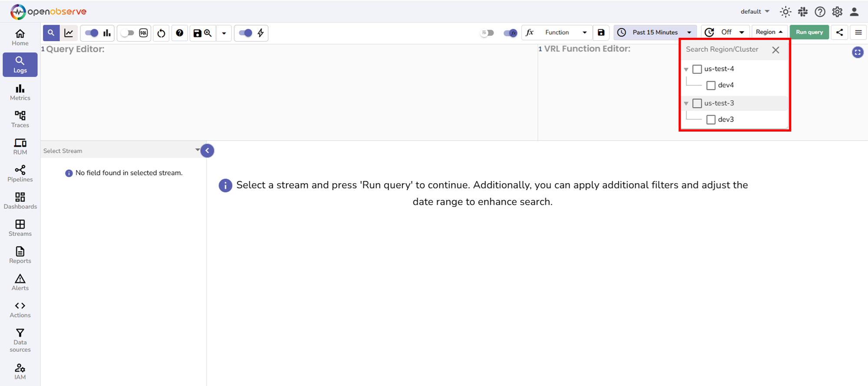Click the theme brightness icon
The height and width of the screenshot is (386, 868).
[x=785, y=12]
